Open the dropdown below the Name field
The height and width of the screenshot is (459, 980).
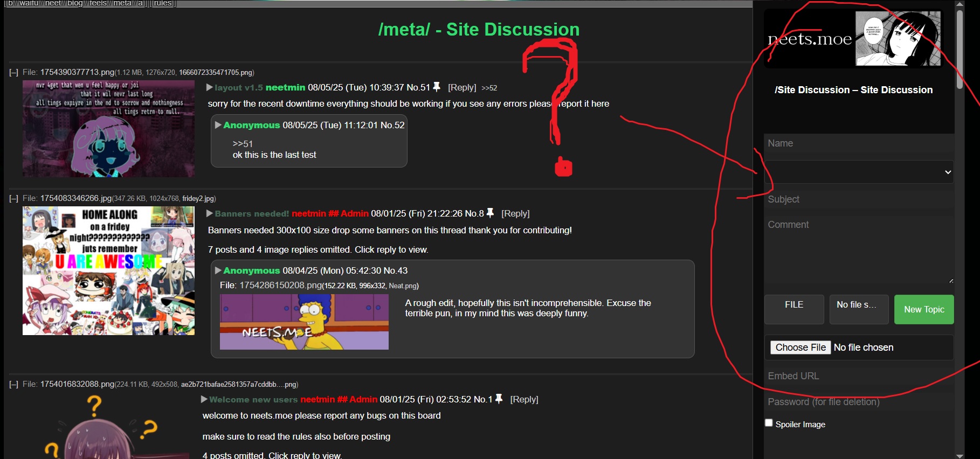(x=859, y=172)
